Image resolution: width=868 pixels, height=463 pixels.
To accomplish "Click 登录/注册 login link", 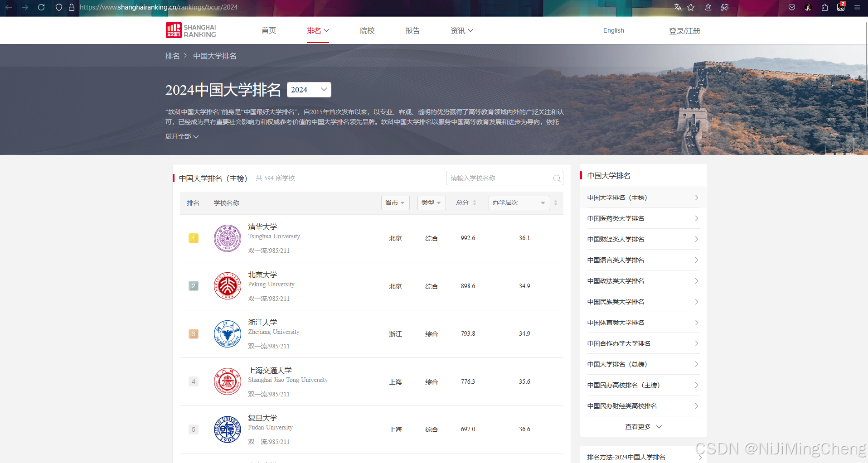I will [684, 31].
